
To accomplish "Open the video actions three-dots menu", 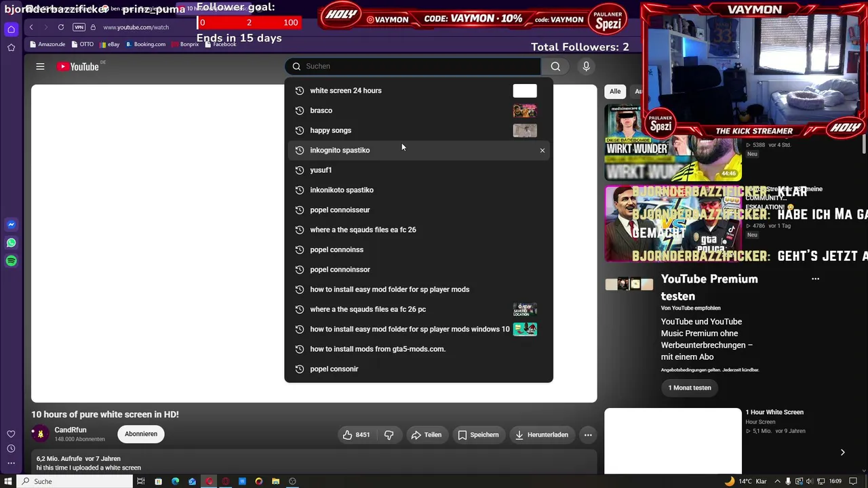I will coord(588,434).
